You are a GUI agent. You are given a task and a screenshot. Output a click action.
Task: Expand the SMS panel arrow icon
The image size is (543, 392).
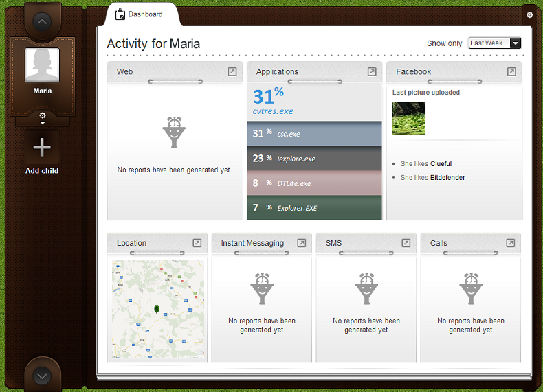click(x=406, y=243)
